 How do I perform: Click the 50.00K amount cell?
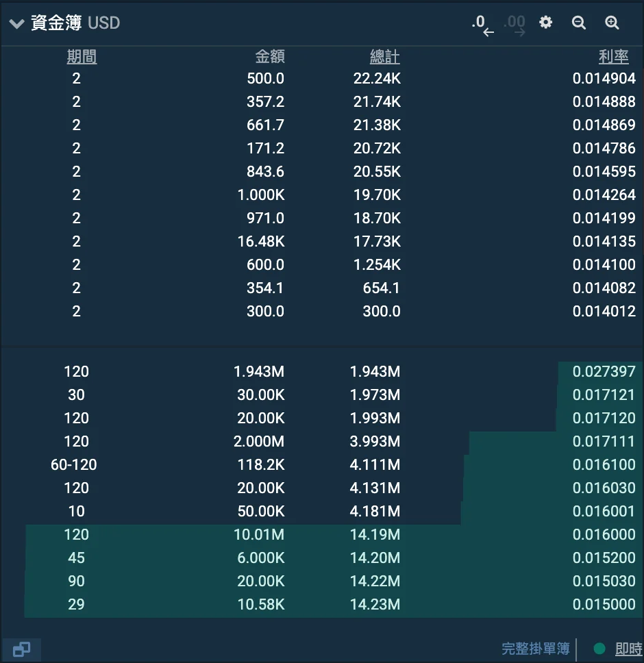coord(261,511)
